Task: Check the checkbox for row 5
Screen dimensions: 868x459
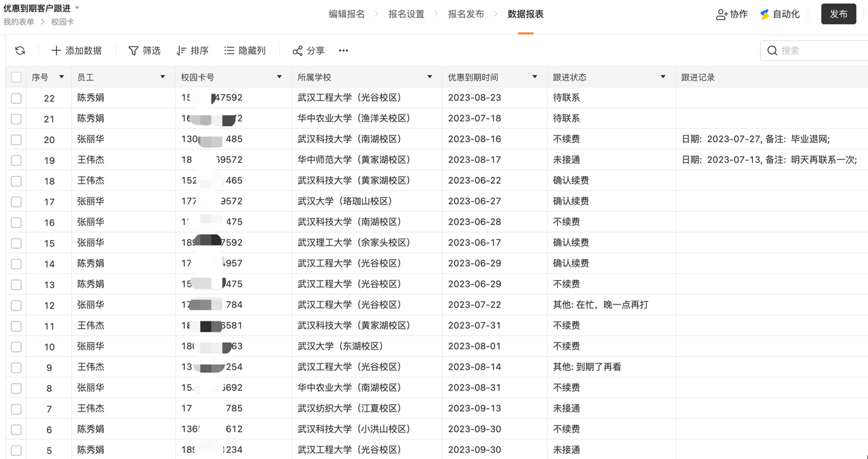Action: coord(16,450)
